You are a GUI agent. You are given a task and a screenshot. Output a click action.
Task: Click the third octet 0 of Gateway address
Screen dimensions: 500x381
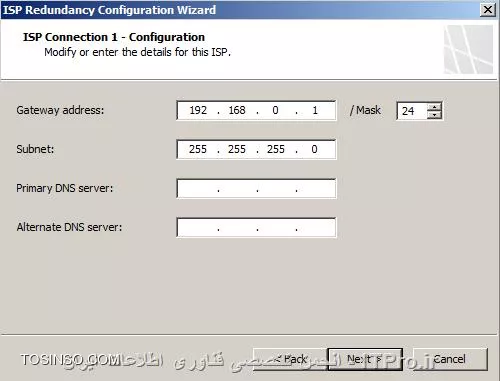[275, 110]
